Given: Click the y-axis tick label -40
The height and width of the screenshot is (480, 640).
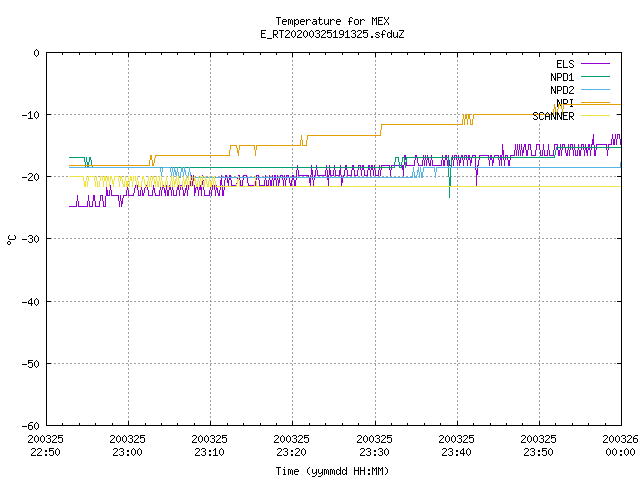Looking at the screenshot, I should tap(31, 302).
